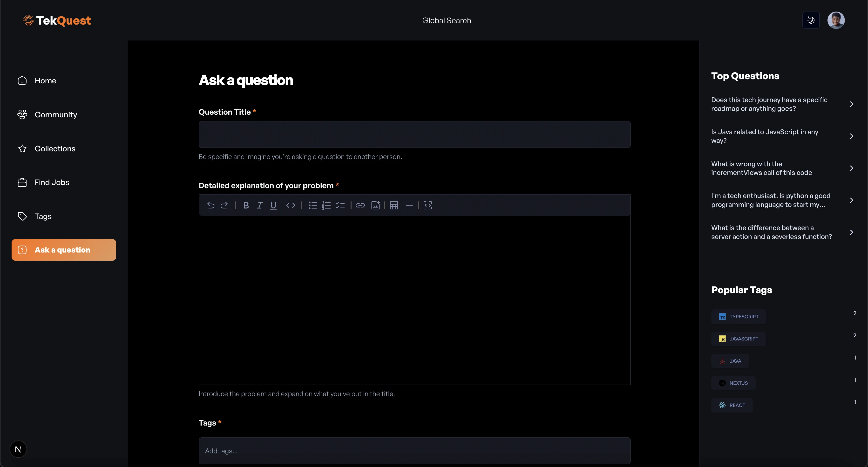Open the Find Jobs menu item
The height and width of the screenshot is (467, 868).
(64, 182)
